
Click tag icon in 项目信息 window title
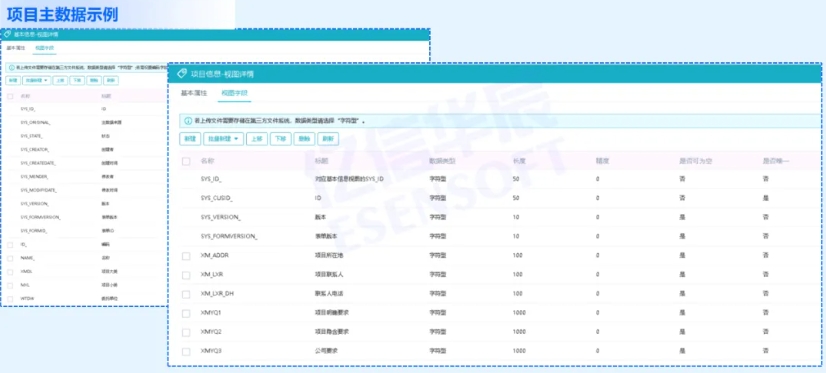(x=182, y=74)
